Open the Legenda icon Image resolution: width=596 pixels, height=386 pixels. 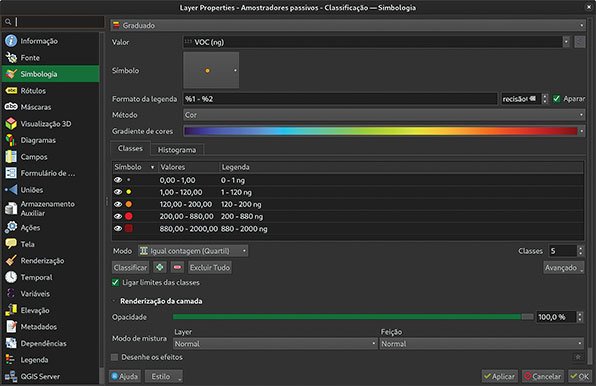(x=11, y=359)
